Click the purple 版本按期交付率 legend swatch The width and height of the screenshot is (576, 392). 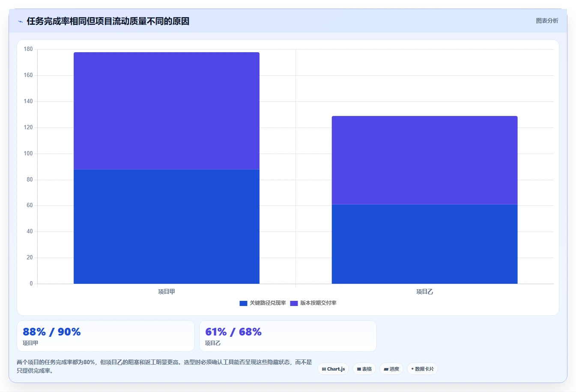(x=294, y=303)
